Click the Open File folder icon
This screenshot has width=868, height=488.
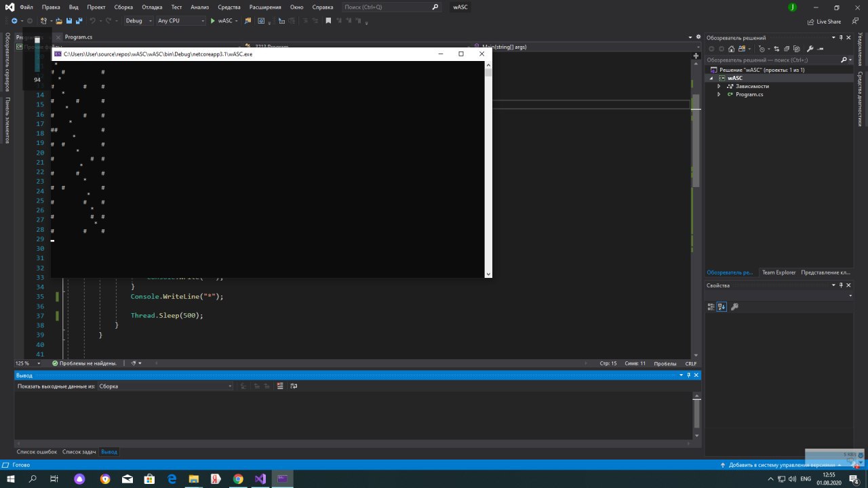point(59,21)
